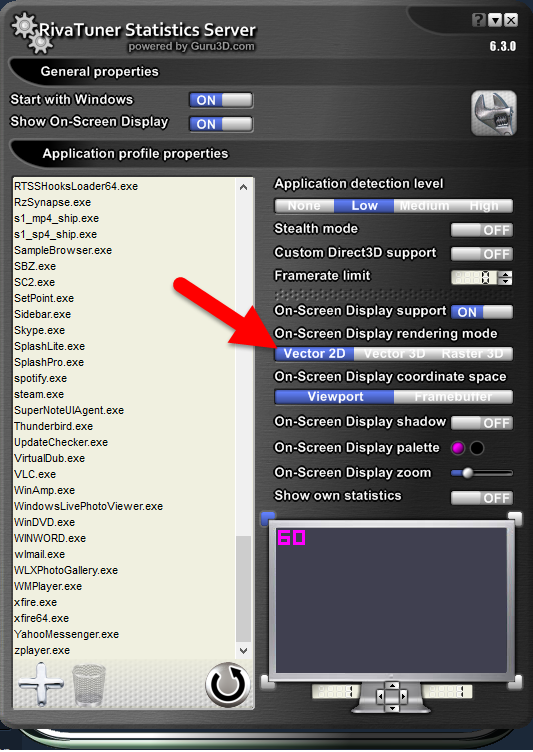Select WMPlayer.exe in the list

coord(48,586)
